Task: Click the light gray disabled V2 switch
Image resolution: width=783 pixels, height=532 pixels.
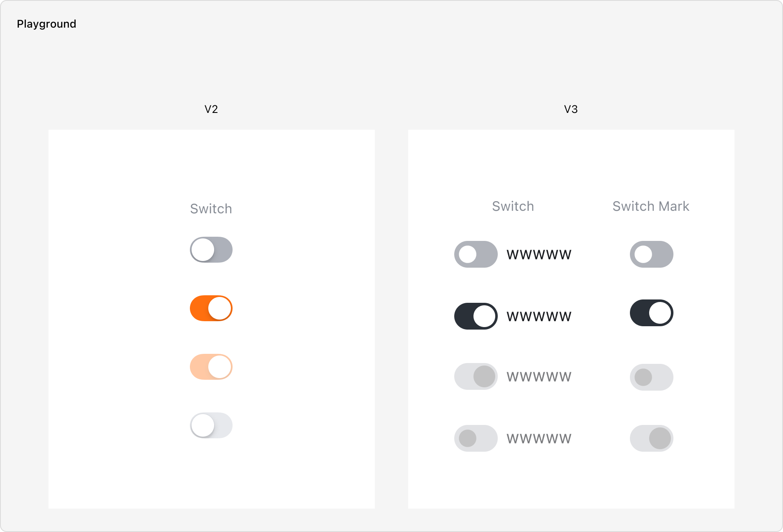Action: pos(211,425)
